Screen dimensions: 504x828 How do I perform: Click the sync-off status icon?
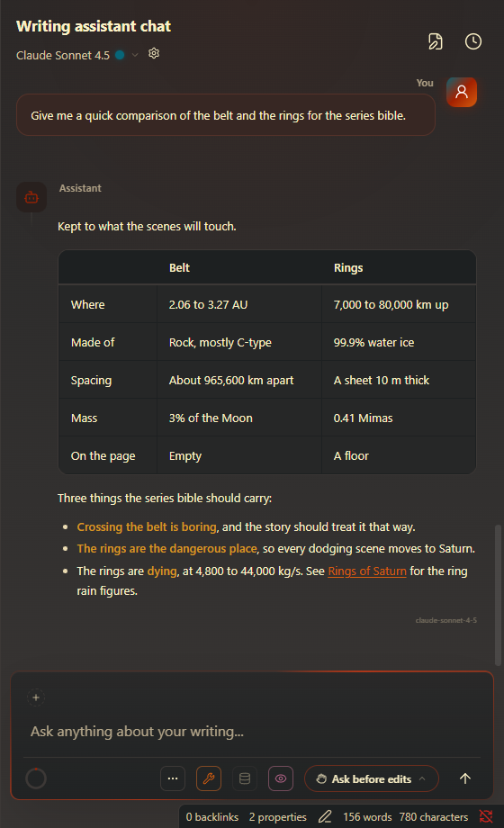coord(486,817)
